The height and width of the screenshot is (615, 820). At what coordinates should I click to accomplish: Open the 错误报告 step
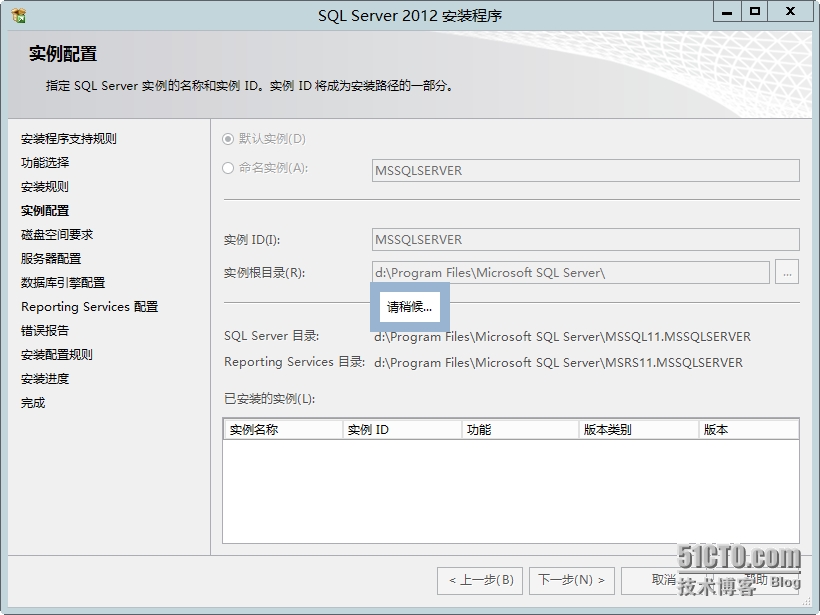pyautogui.click(x=45, y=331)
